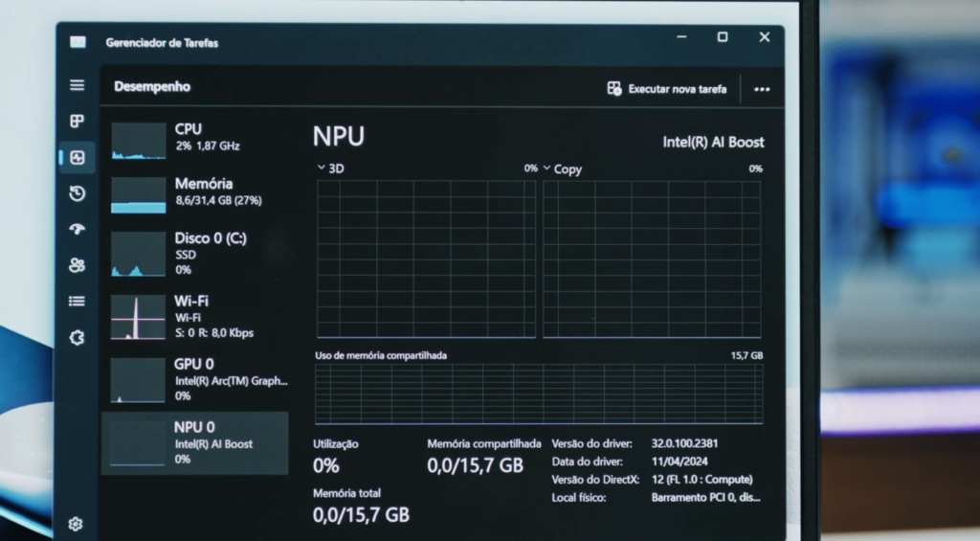This screenshot has width=980, height=541.
Task: Select the GPU 0 performance entry
Action: pos(195,379)
